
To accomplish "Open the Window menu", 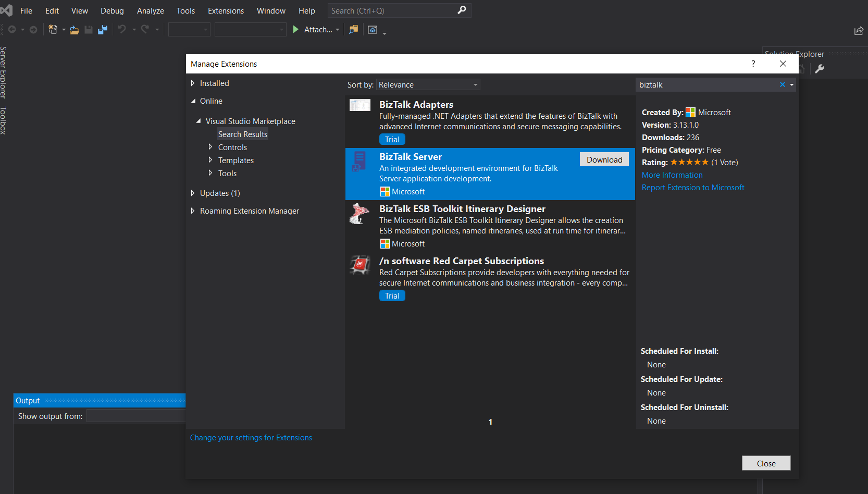I will pyautogui.click(x=271, y=10).
